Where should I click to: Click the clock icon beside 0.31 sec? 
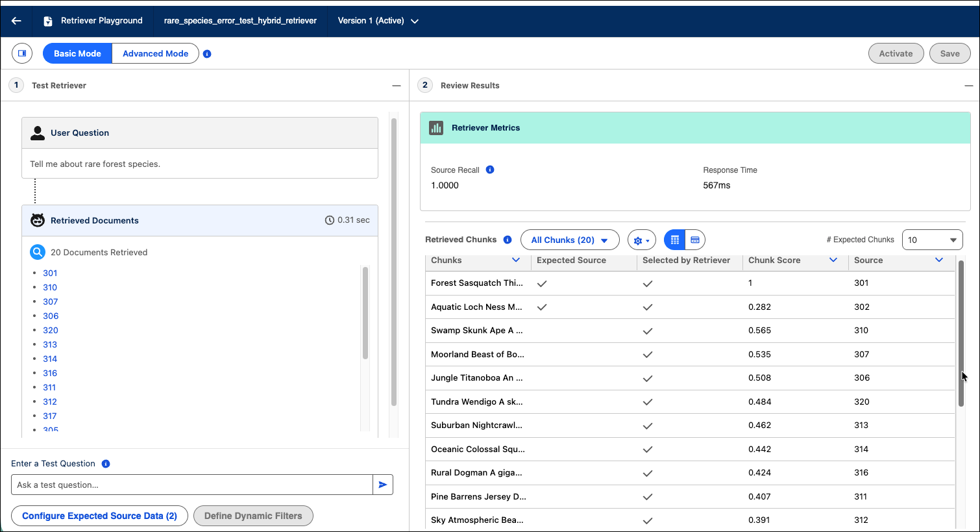click(x=330, y=220)
